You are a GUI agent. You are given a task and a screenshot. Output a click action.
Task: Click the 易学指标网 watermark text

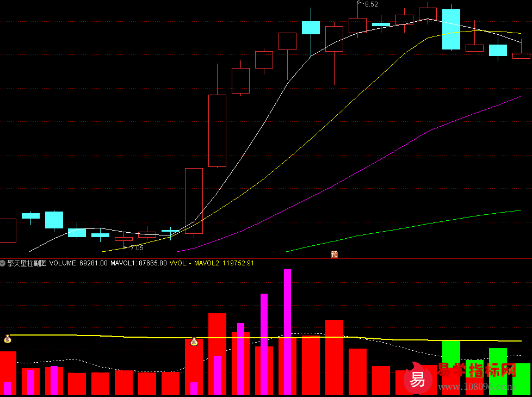[476, 371]
